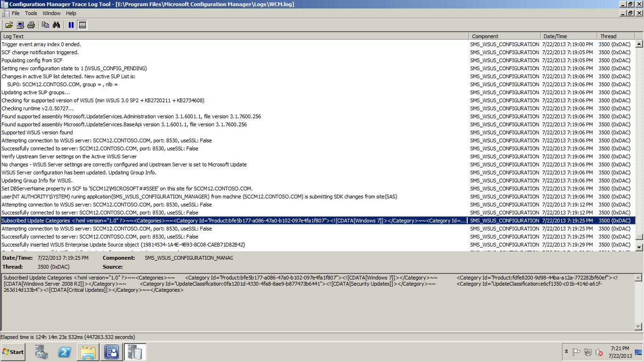Open the Start menu
The image size is (644, 362).
tap(13, 352)
